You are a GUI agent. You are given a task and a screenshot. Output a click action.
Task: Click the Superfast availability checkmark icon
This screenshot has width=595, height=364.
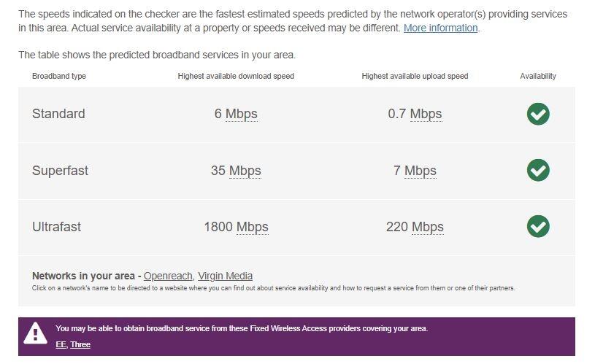pos(538,170)
